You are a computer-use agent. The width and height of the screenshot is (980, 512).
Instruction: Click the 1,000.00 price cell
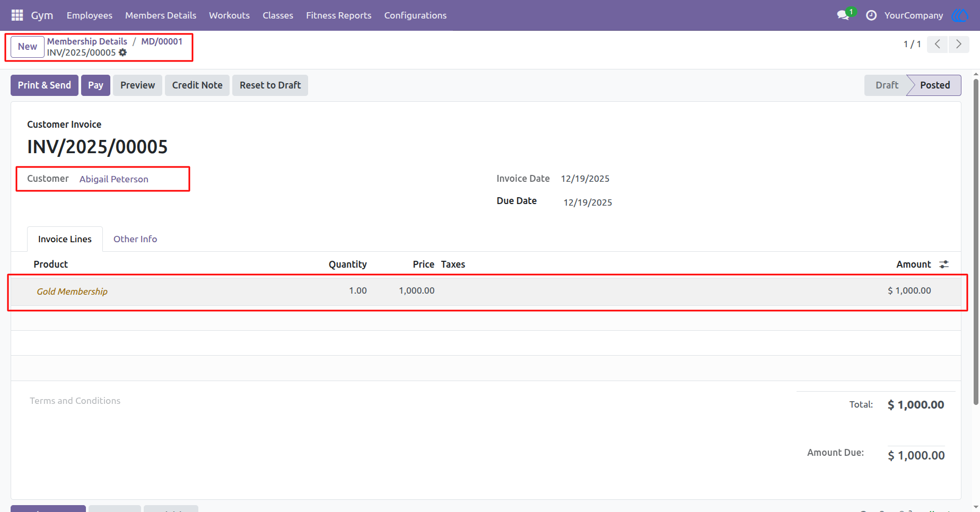point(417,290)
